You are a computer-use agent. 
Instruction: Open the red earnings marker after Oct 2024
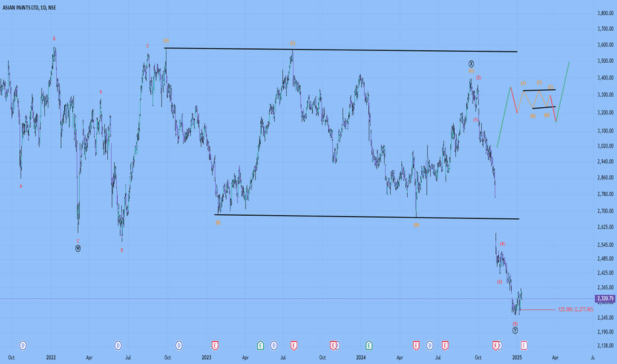[x=495, y=345]
